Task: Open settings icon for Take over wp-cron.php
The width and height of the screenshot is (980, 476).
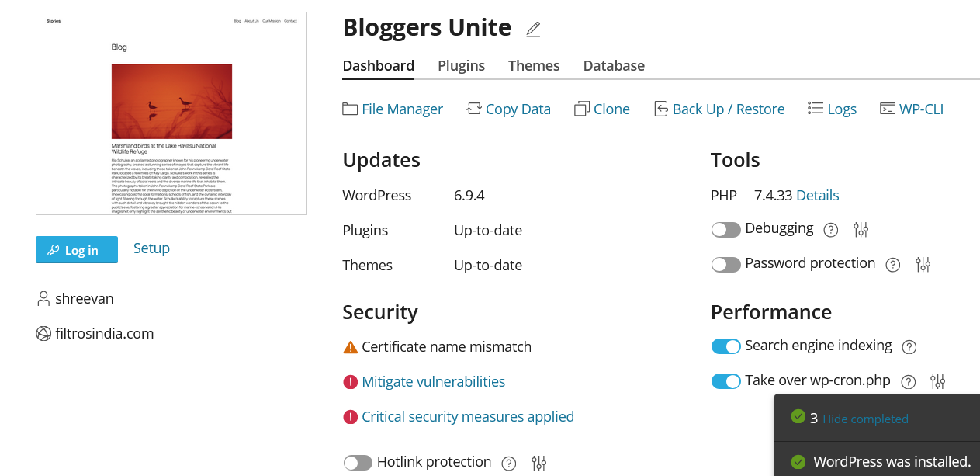Action: coord(938,382)
